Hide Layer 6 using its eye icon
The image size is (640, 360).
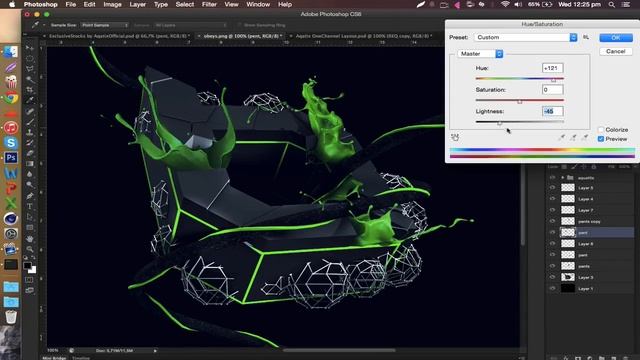click(x=552, y=244)
